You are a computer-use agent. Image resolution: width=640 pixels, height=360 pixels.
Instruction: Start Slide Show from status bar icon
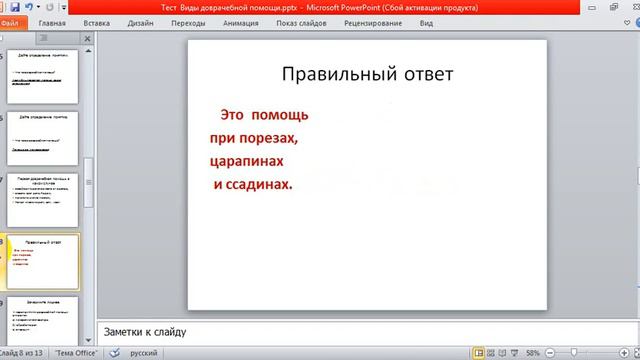click(x=514, y=353)
